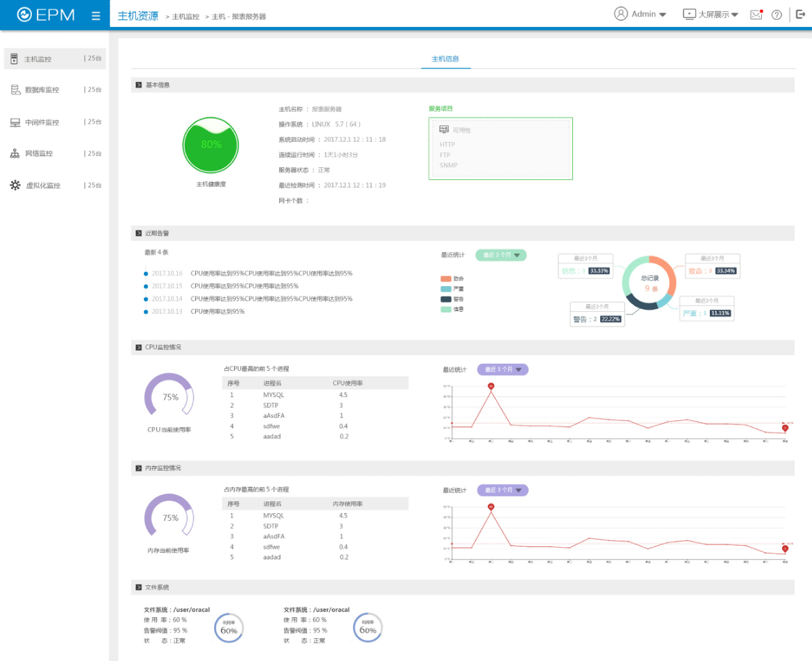Open 最近3个月 dropdown in CPU监控情况
Viewport: 812px width, 661px height.
tap(502, 369)
